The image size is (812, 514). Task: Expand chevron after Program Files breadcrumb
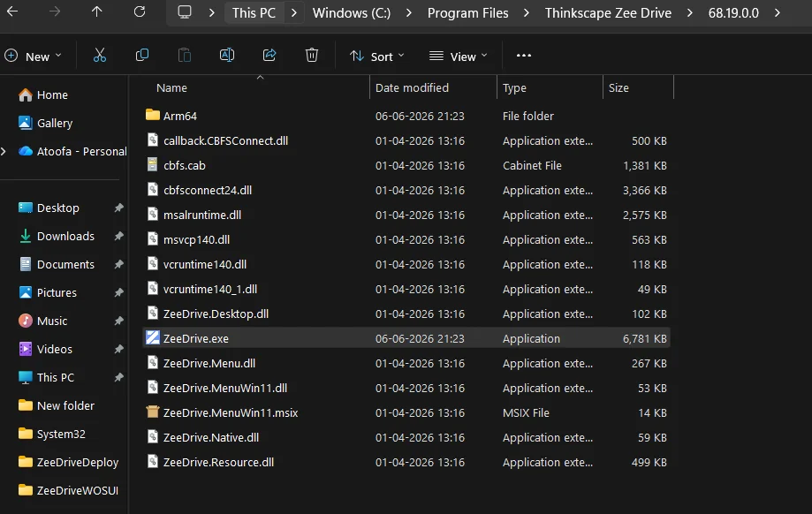point(527,12)
